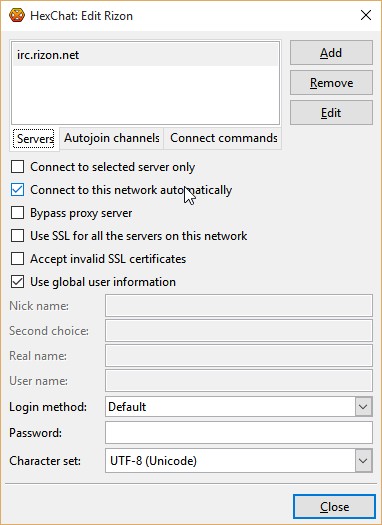The height and width of the screenshot is (525, 382).
Task: Open the Autojoin channels tab
Action: point(111,138)
